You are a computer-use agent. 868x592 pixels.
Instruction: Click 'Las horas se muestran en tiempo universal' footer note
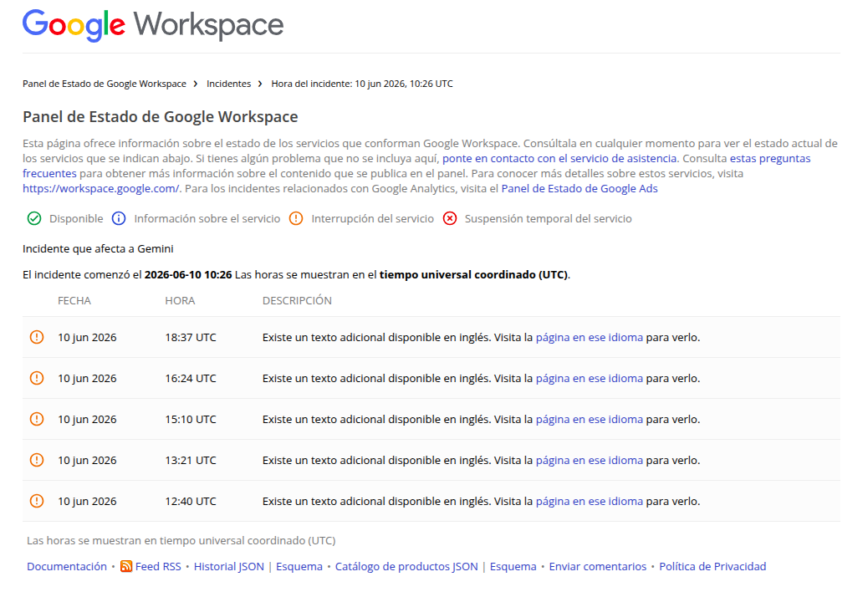(181, 540)
